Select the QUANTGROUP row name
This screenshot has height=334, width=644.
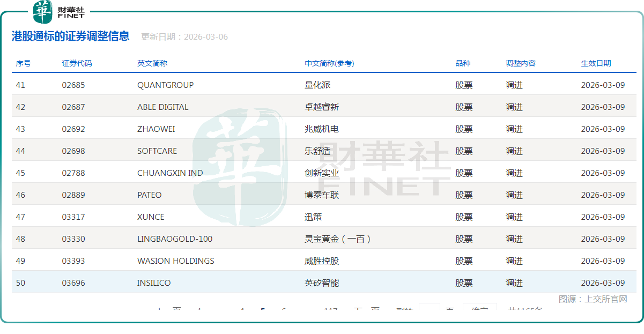[165, 85]
